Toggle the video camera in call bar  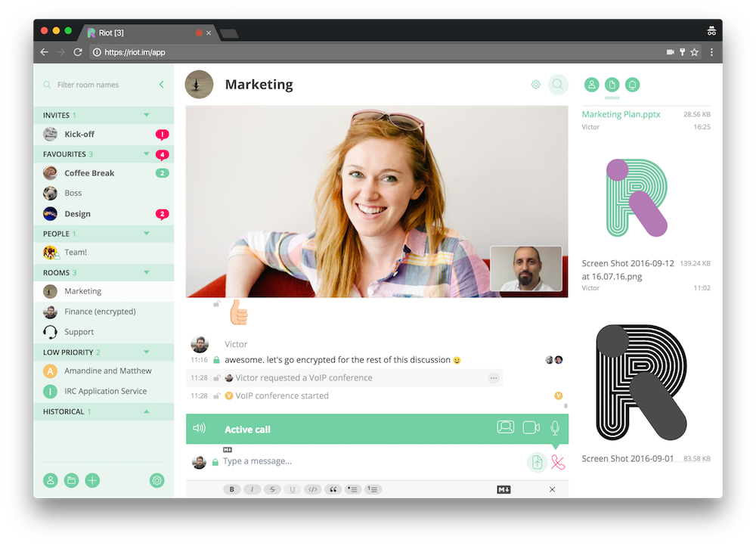[x=531, y=428]
